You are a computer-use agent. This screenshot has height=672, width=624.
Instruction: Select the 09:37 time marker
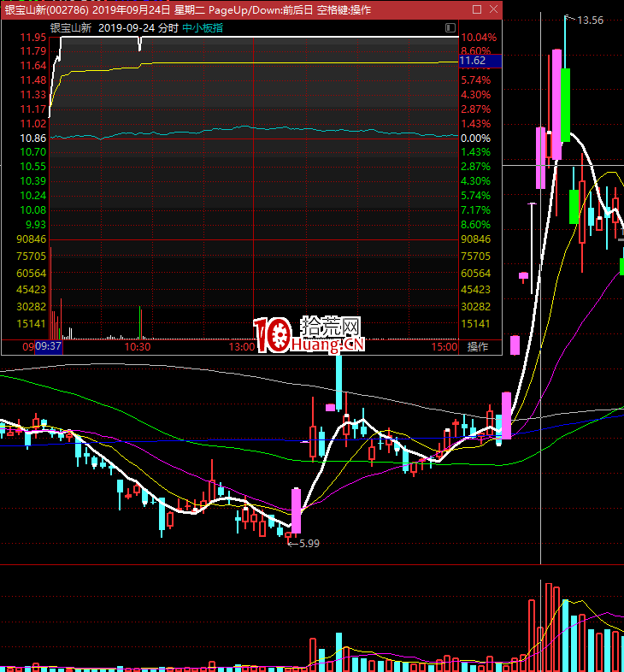pyautogui.click(x=49, y=346)
